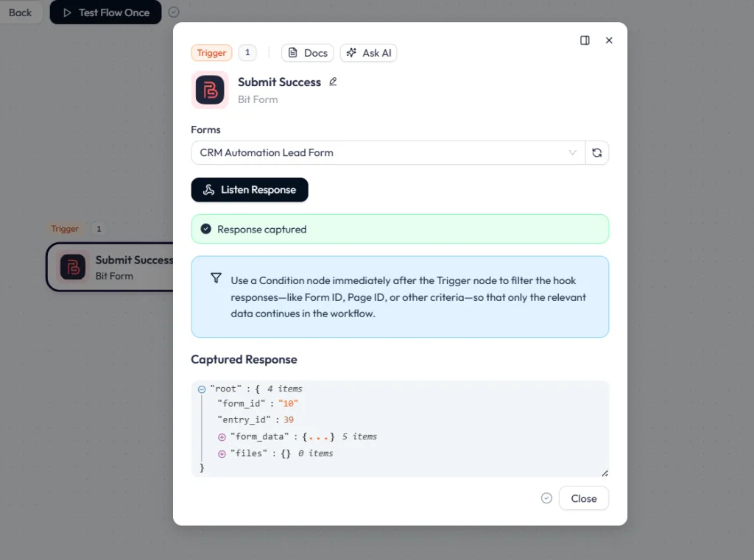Click Listen Response button
Viewport: 754px width, 560px height.
coord(250,190)
